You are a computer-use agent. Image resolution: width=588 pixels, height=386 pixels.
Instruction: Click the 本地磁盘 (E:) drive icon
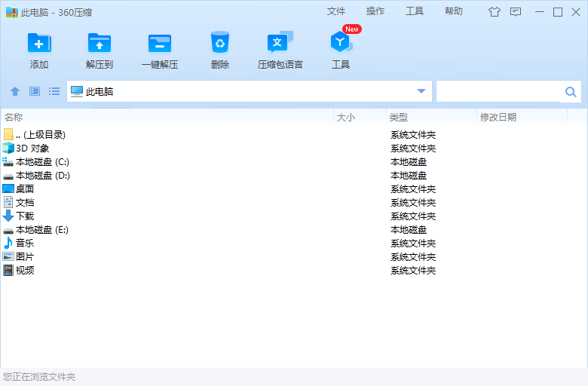8,231
